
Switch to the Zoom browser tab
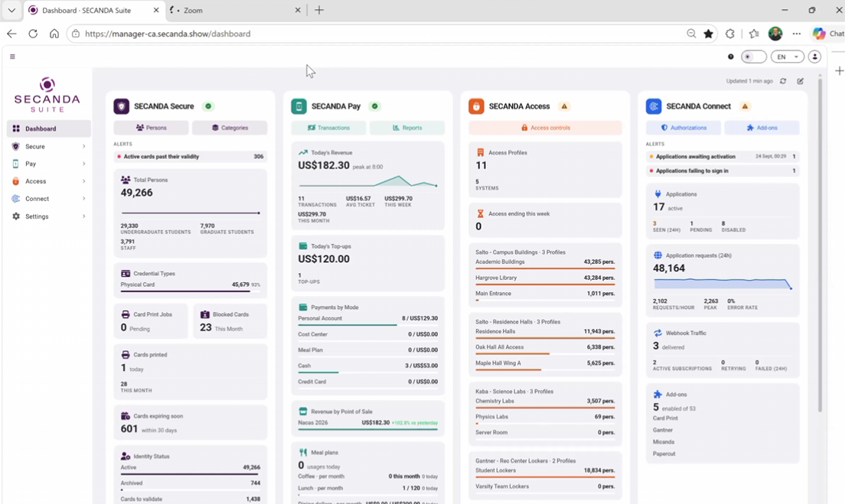[x=236, y=10]
